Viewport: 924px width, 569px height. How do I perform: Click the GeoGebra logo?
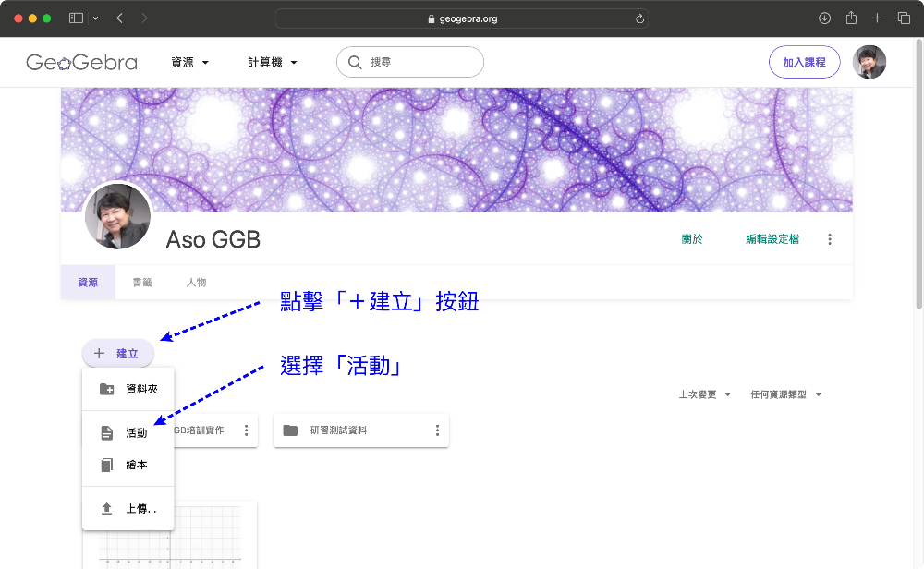point(81,62)
